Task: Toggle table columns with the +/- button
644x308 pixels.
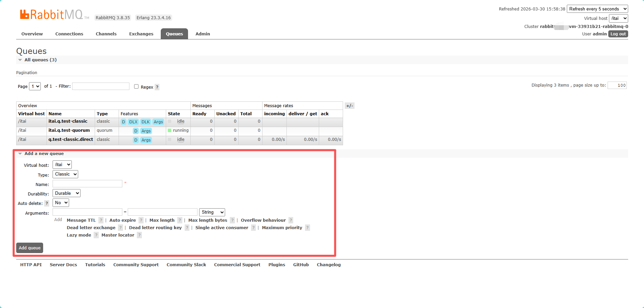Action: click(349, 106)
